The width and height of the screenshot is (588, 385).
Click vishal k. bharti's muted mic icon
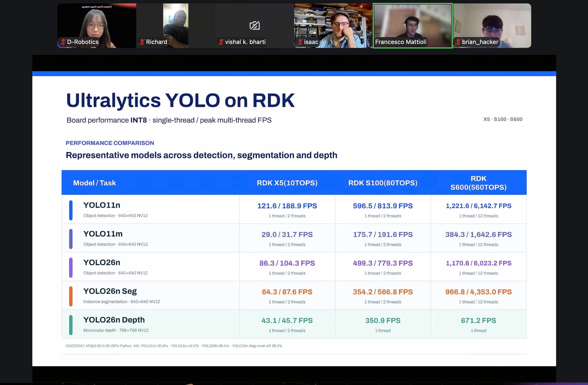click(x=221, y=42)
